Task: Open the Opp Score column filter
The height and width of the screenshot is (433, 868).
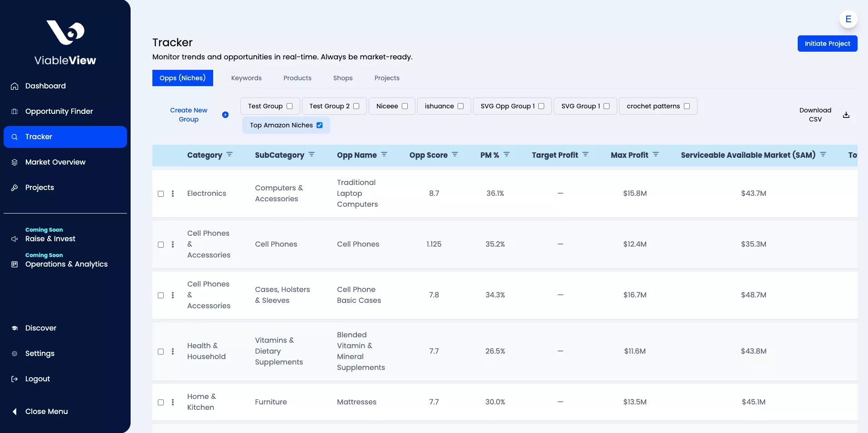Action: [x=455, y=155]
